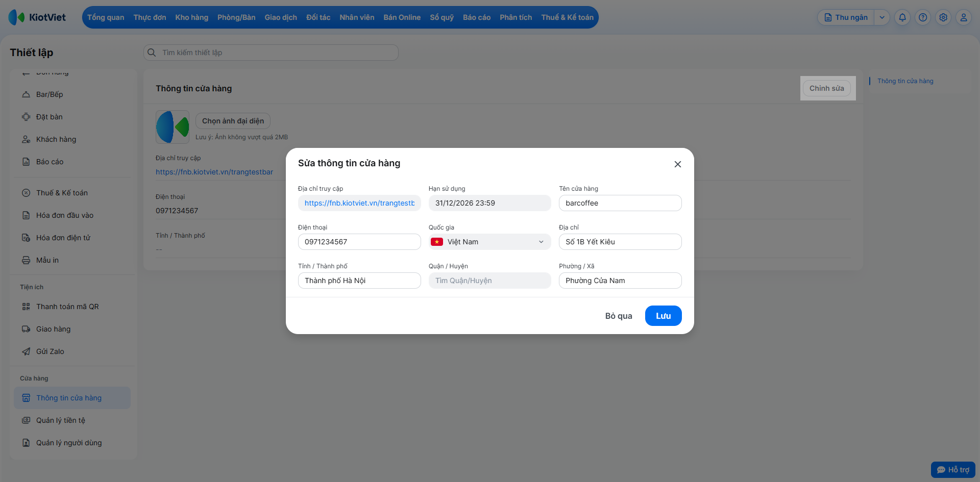This screenshot has height=482, width=980.
Task: Open the help question mark icon
Action: click(923, 17)
